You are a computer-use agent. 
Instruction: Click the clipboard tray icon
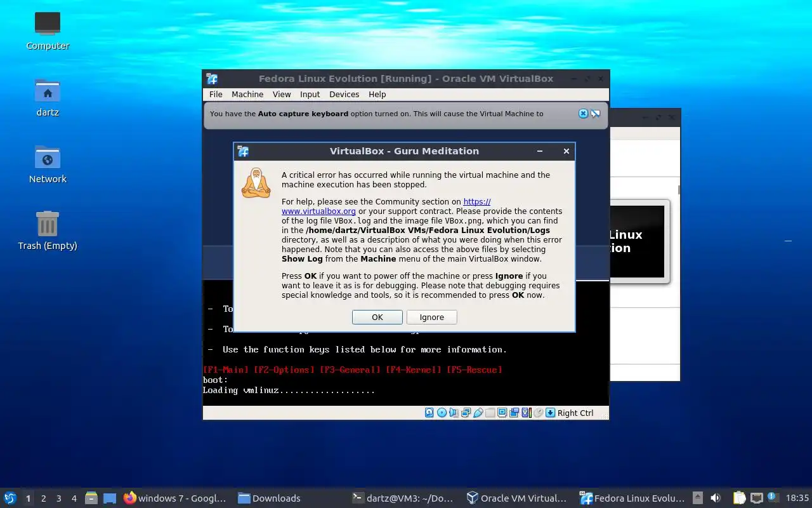pyautogui.click(x=740, y=498)
